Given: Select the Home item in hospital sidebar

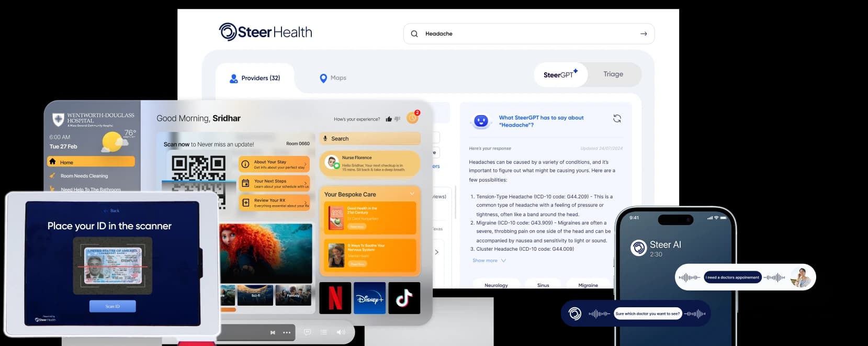Looking at the screenshot, I should [91, 162].
